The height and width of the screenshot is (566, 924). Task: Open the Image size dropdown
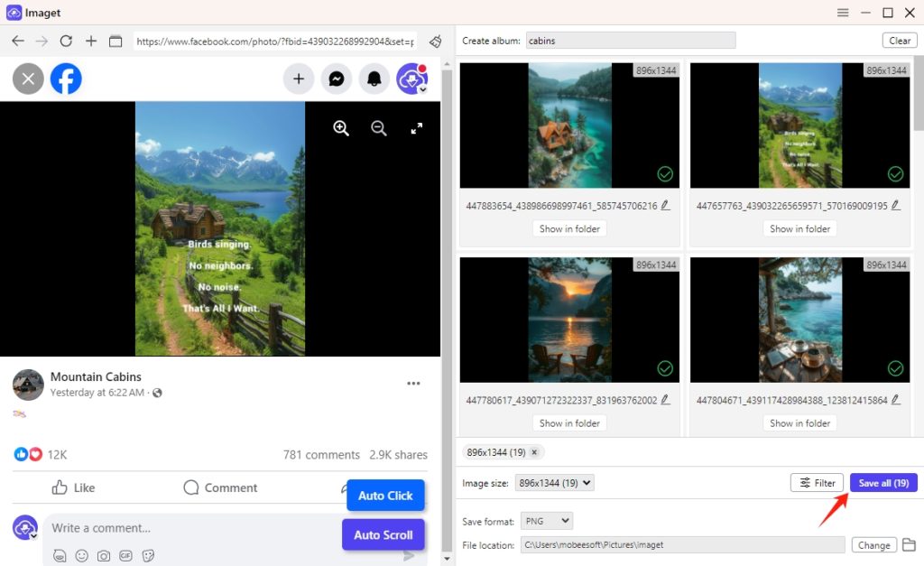tap(554, 482)
